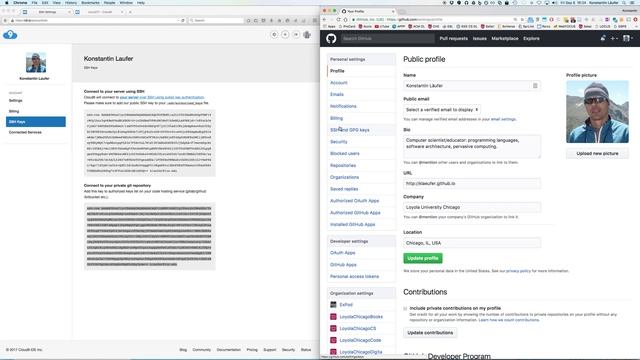Viewport: 640px width, 360px height.
Task: Click the Cloud9 cloud logo
Action: coord(10,35)
